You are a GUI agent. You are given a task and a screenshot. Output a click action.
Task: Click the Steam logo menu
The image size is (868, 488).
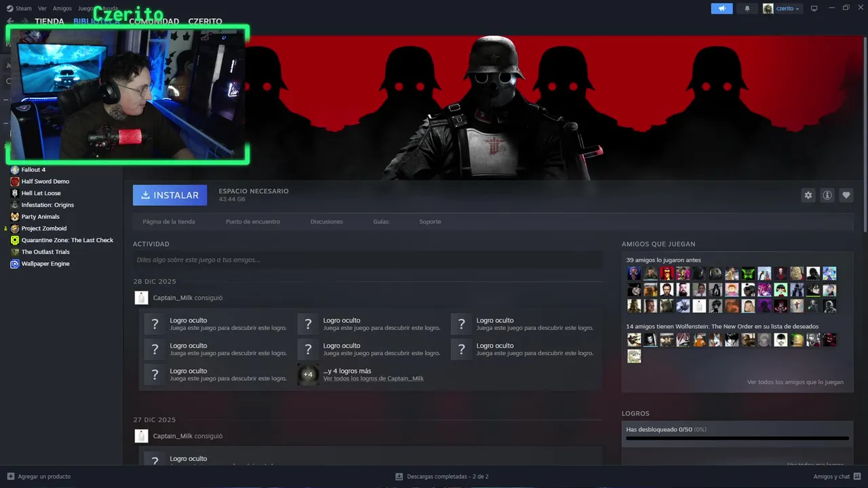click(x=19, y=9)
